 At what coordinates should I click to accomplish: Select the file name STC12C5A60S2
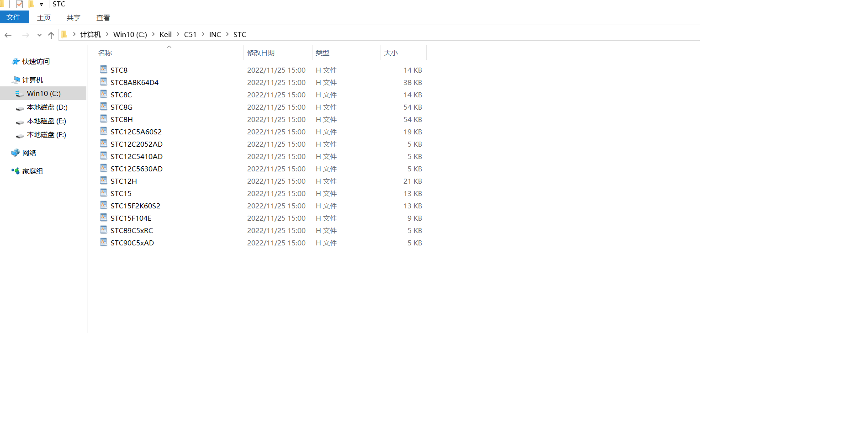[x=136, y=132]
